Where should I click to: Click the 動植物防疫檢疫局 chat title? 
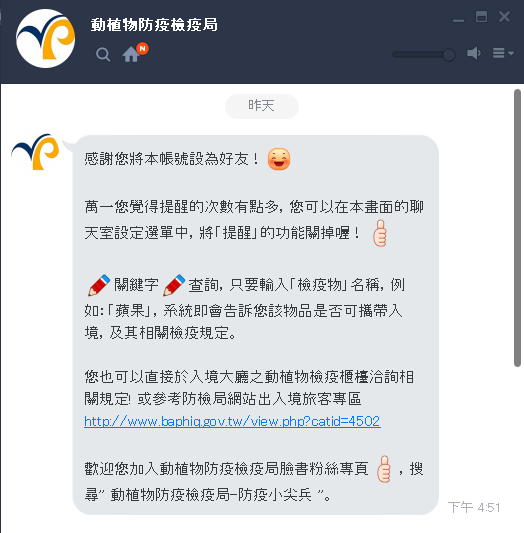coord(154,25)
